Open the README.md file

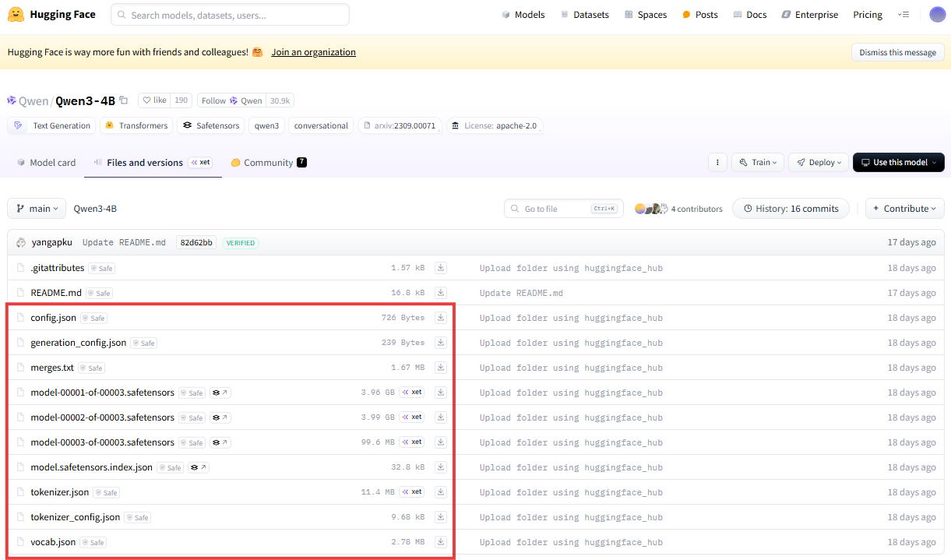[x=56, y=293]
